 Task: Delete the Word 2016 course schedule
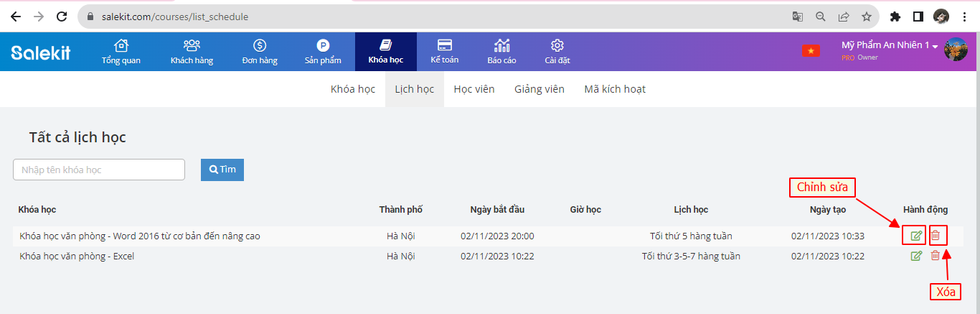[935, 236]
